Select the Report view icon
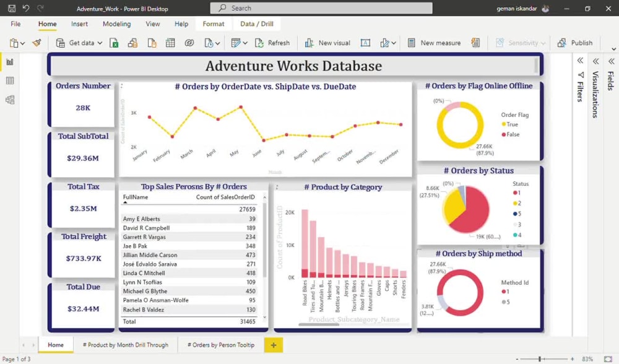Viewport: 619px width, 364px height. pyautogui.click(x=9, y=62)
